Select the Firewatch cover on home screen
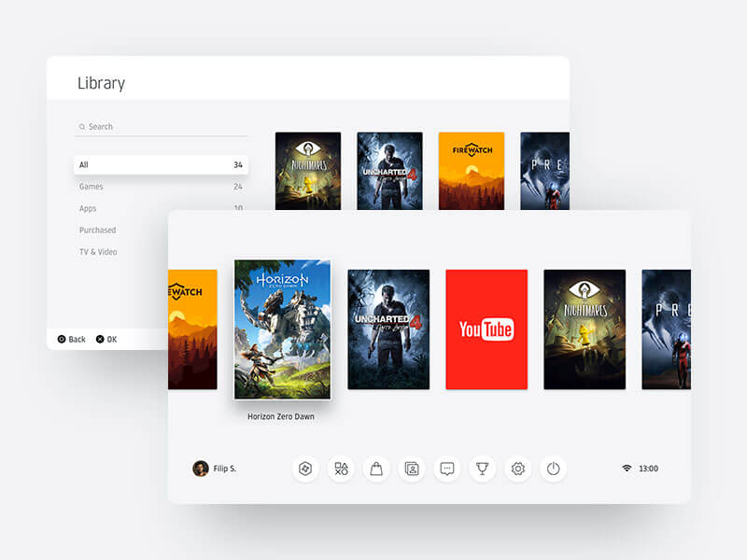This screenshot has width=747, height=560. [192, 329]
